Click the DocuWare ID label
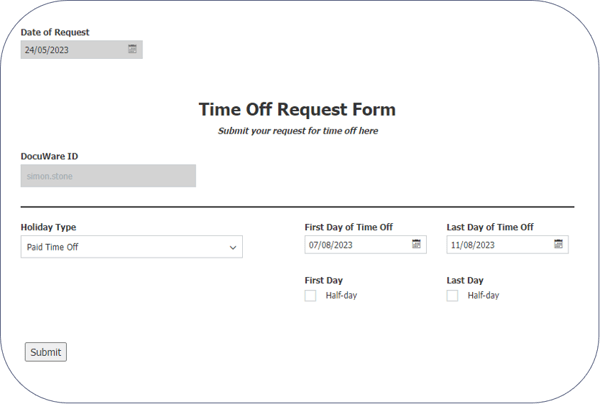 pos(49,156)
